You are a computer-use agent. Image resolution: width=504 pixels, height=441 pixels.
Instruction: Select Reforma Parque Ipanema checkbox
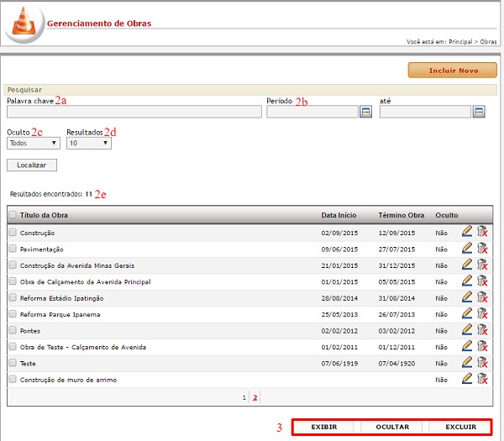(x=13, y=313)
